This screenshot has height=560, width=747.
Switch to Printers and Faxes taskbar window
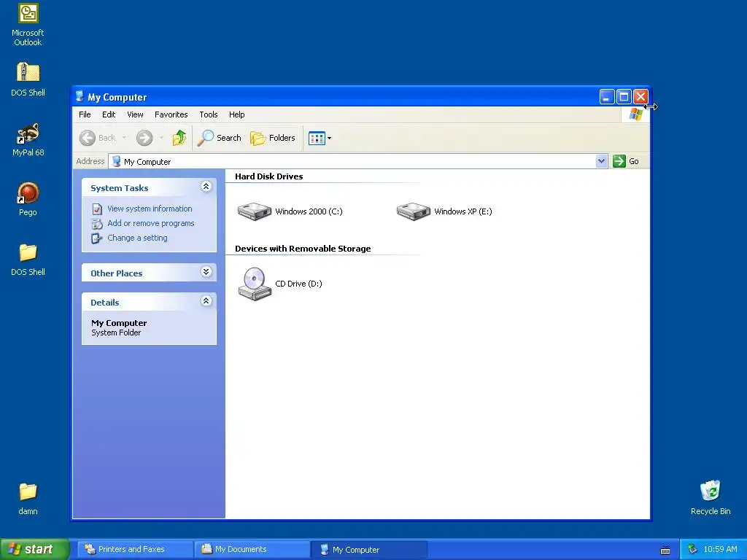click(x=135, y=549)
